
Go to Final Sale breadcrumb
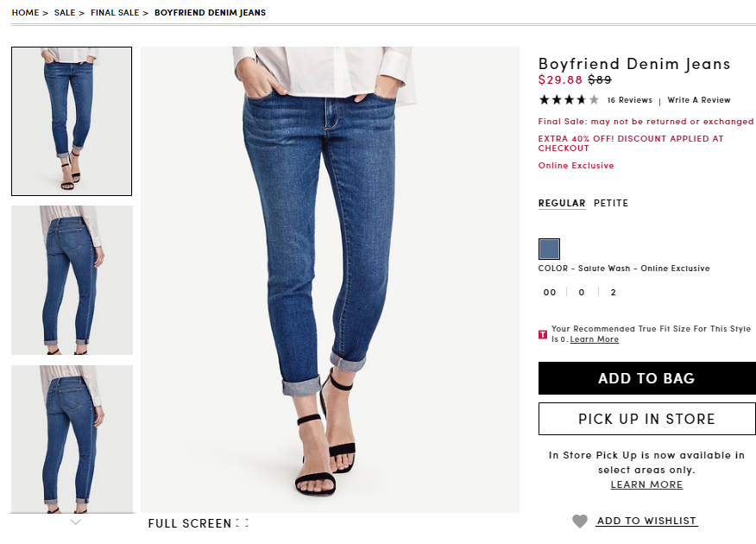coord(115,13)
